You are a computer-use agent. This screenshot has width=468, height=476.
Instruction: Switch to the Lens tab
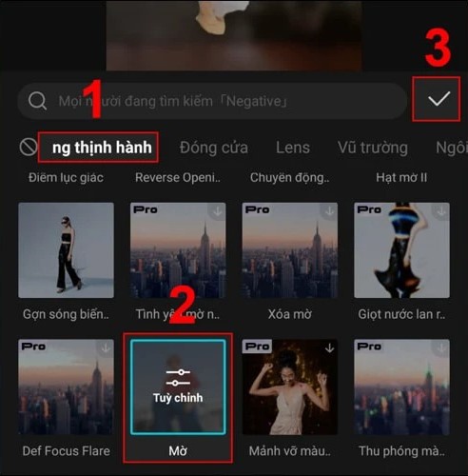[293, 148]
